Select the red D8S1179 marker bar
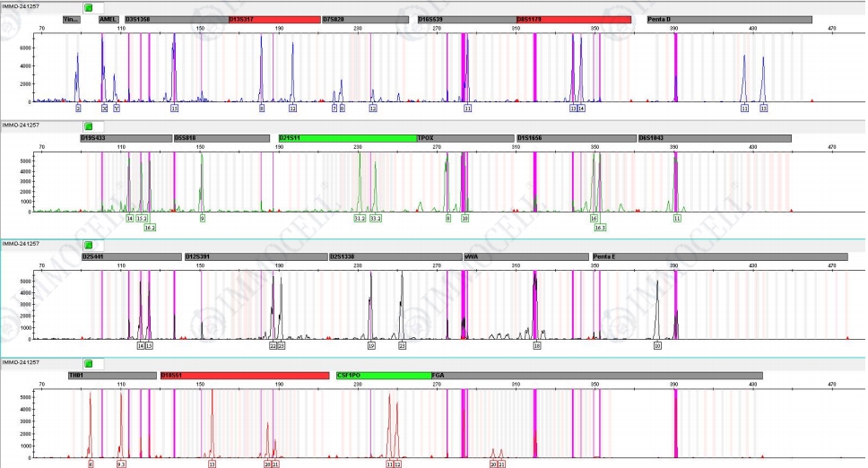This screenshot has height=468, width=868. [573, 19]
